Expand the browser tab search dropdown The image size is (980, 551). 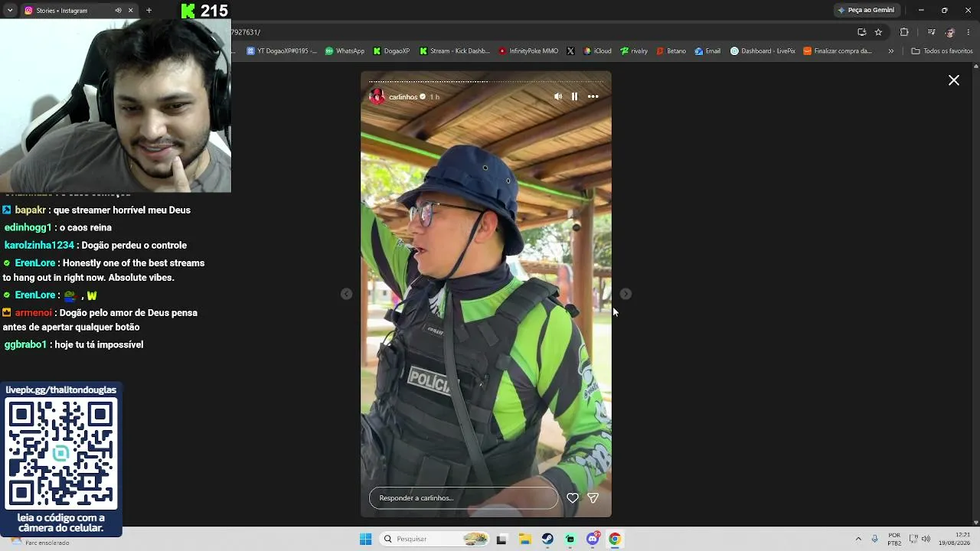(x=10, y=10)
